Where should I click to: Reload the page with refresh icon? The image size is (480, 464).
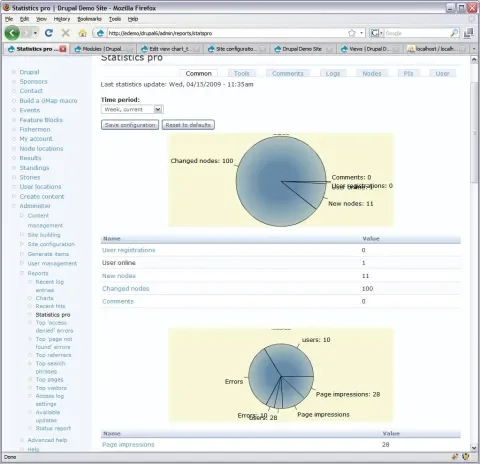tap(49, 33)
